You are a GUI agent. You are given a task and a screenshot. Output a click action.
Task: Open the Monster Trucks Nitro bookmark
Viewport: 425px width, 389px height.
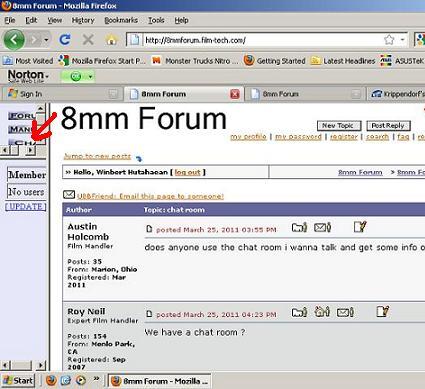point(195,61)
